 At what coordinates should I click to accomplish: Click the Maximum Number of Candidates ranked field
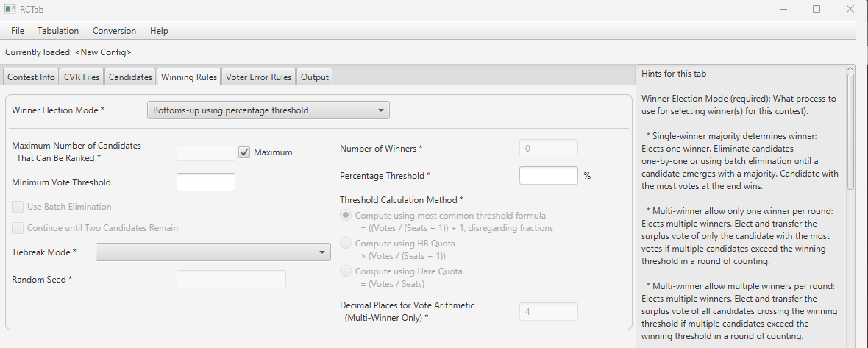tap(206, 152)
